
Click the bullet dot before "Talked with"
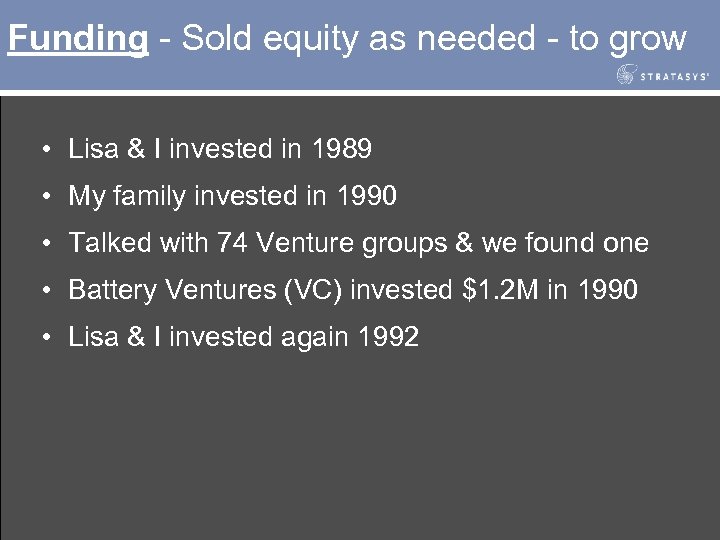pos(48,244)
